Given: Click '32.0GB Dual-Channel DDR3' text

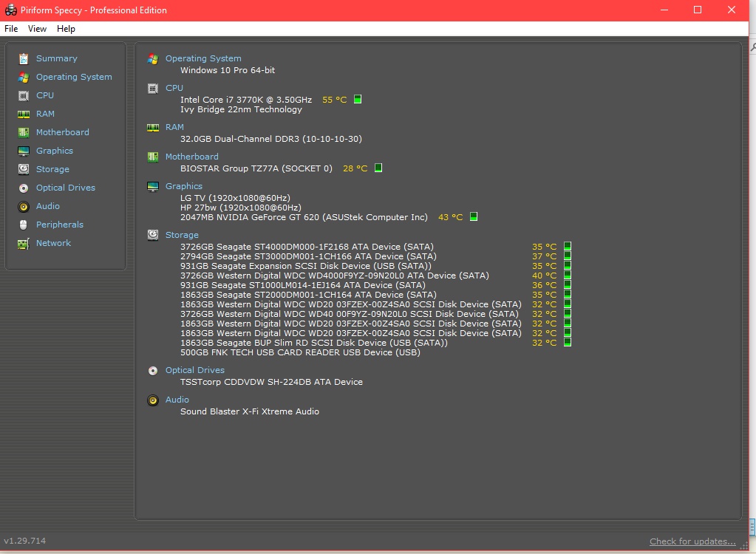Looking at the screenshot, I should tap(240, 139).
